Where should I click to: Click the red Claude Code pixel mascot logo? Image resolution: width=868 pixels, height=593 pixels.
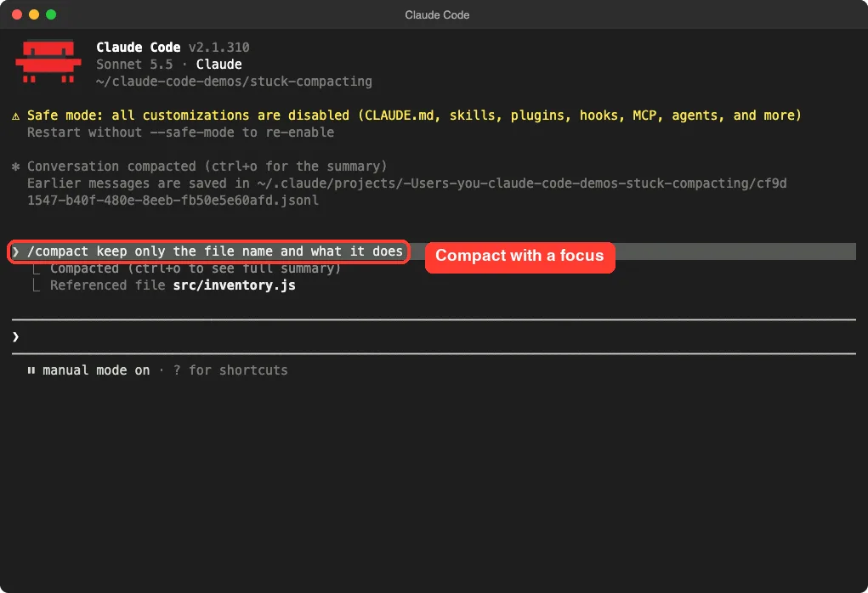[x=48, y=61]
